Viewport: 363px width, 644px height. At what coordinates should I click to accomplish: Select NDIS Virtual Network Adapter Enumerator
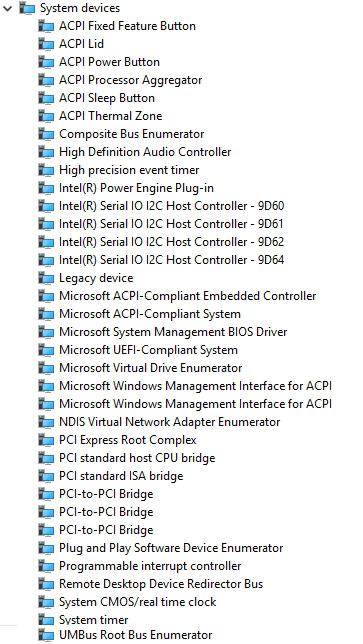point(170,422)
